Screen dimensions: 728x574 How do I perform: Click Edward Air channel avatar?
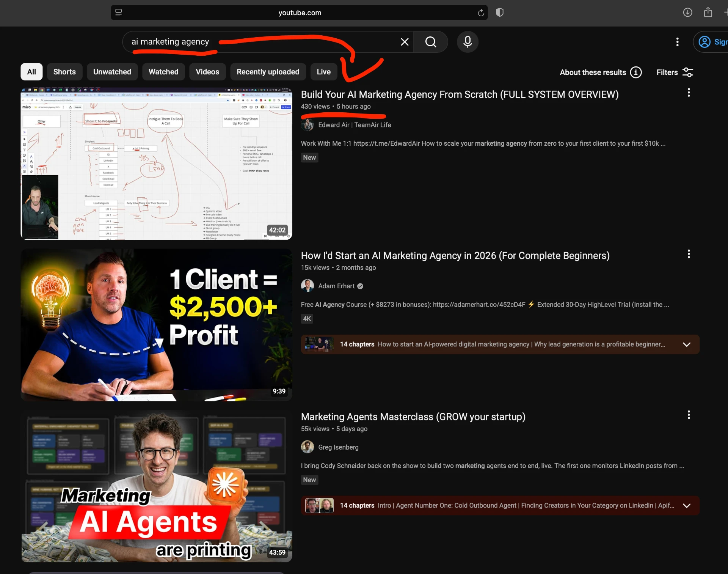pos(308,125)
